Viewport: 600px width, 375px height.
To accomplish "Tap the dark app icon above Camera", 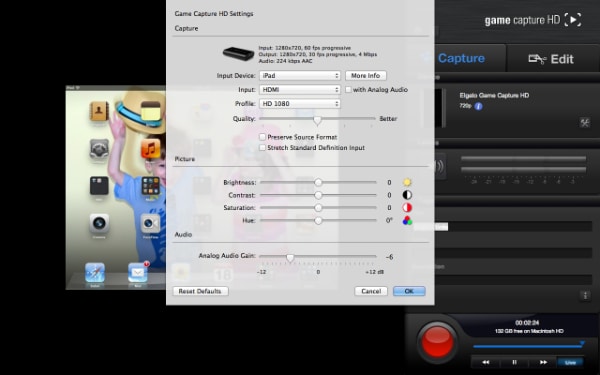I will point(99,186).
